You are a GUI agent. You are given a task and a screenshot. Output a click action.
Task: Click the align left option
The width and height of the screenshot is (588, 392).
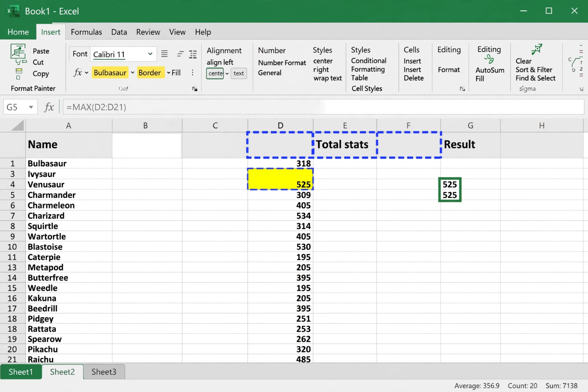click(220, 62)
